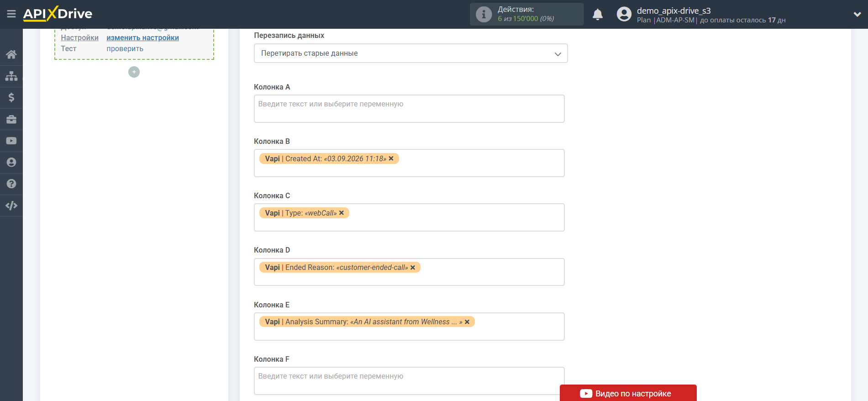Remove the Ended Reason variable tag

413,268
